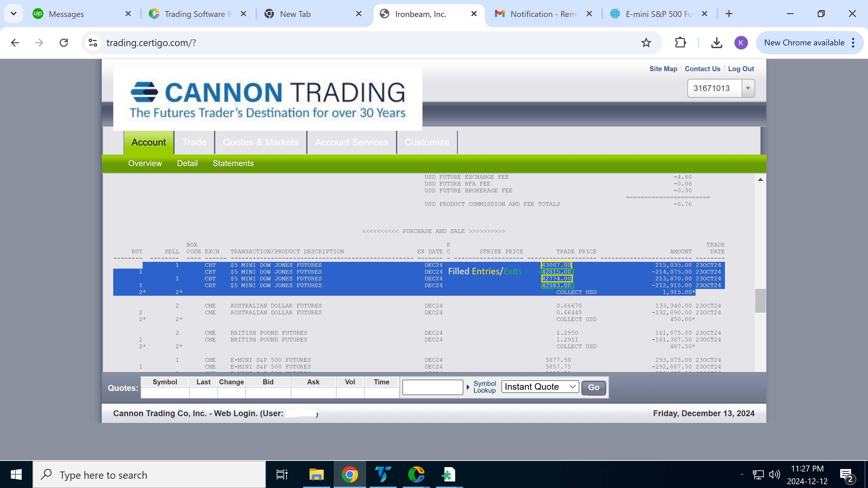Open the Account Services tab
868x488 pixels.
351,143
